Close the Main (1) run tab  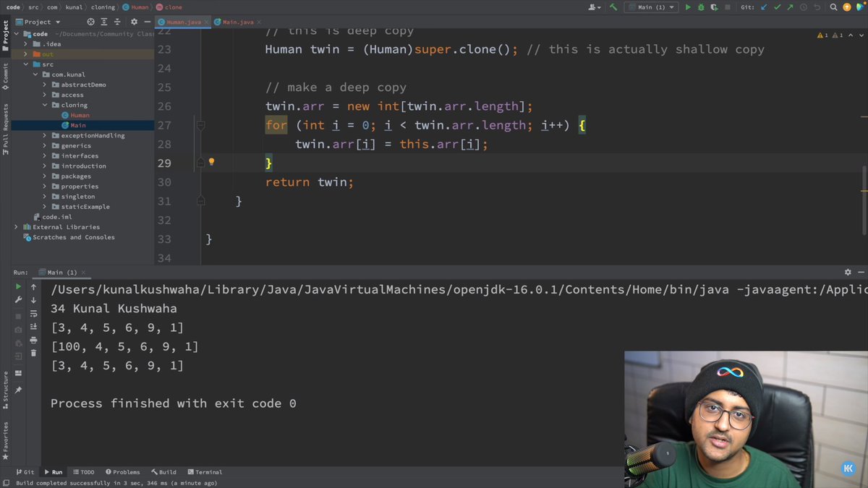click(x=82, y=273)
